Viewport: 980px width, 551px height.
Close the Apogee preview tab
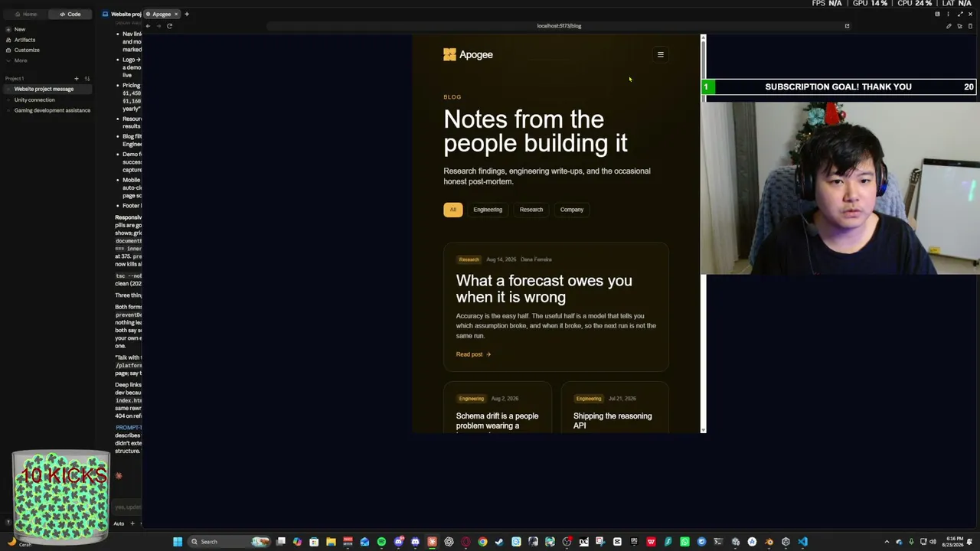point(176,14)
